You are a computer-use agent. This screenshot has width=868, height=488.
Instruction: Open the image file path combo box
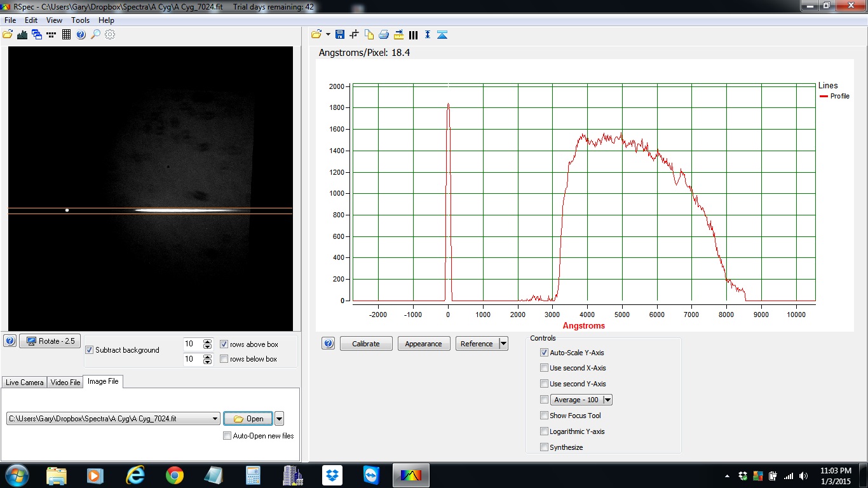(215, 419)
